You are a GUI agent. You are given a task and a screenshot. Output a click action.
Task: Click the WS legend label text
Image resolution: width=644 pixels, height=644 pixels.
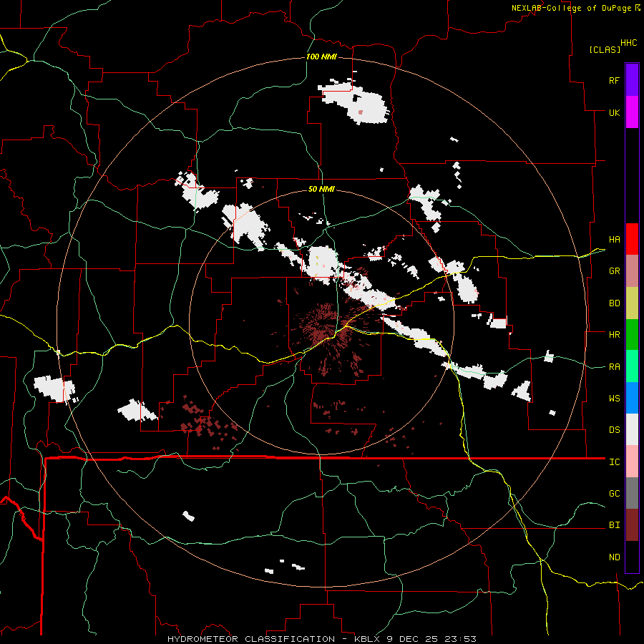tap(614, 399)
